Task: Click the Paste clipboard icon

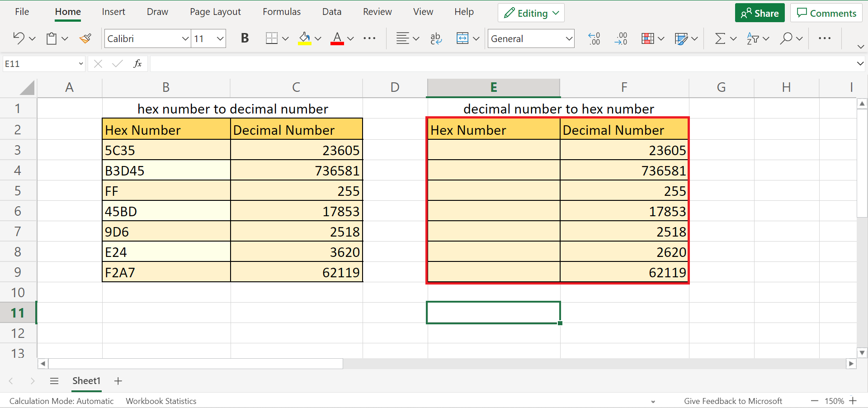Action: [51, 38]
